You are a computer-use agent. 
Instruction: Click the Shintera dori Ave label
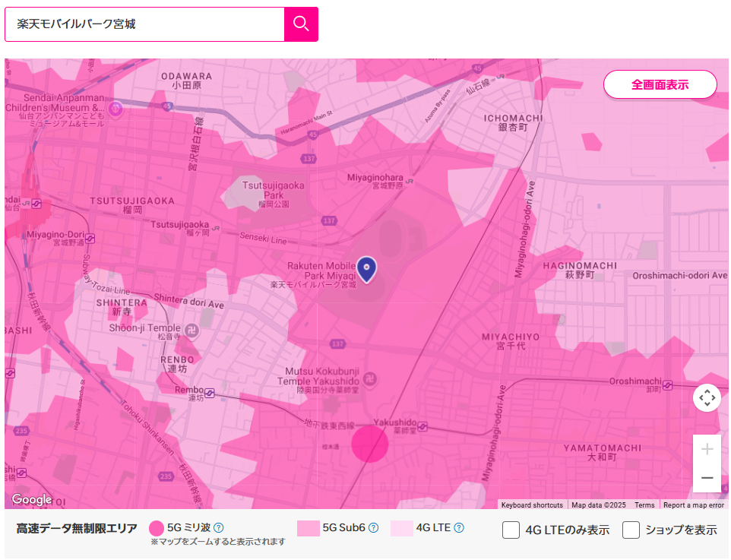[x=188, y=301]
